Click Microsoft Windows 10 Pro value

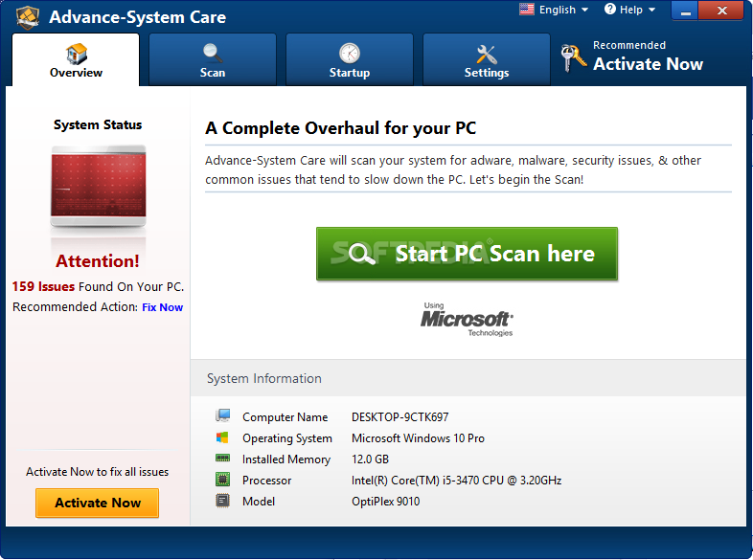[418, 438]
